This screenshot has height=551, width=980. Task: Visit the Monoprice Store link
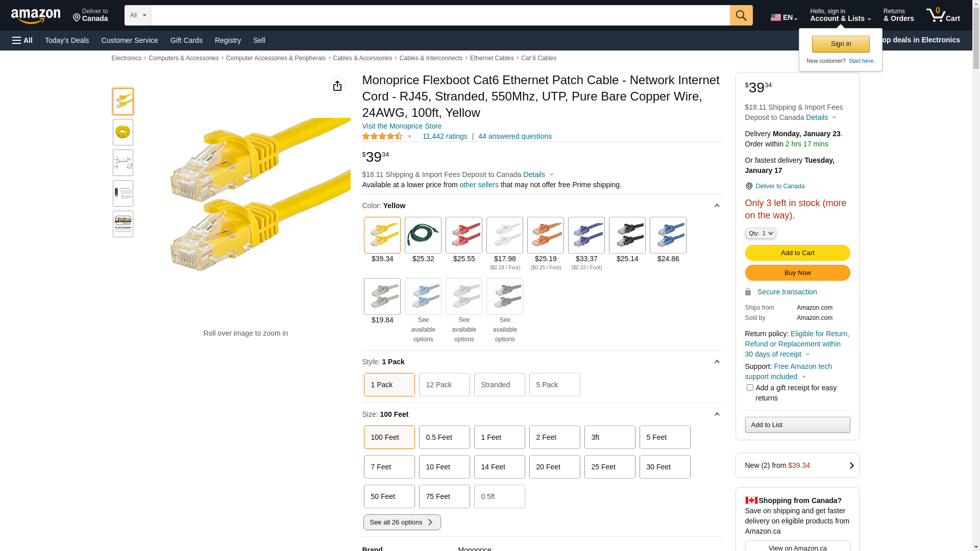click(x=402, y=126)
